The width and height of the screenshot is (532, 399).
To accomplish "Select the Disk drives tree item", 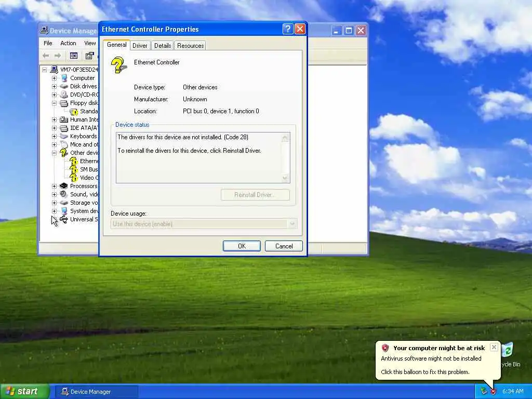I will [83, 86].
